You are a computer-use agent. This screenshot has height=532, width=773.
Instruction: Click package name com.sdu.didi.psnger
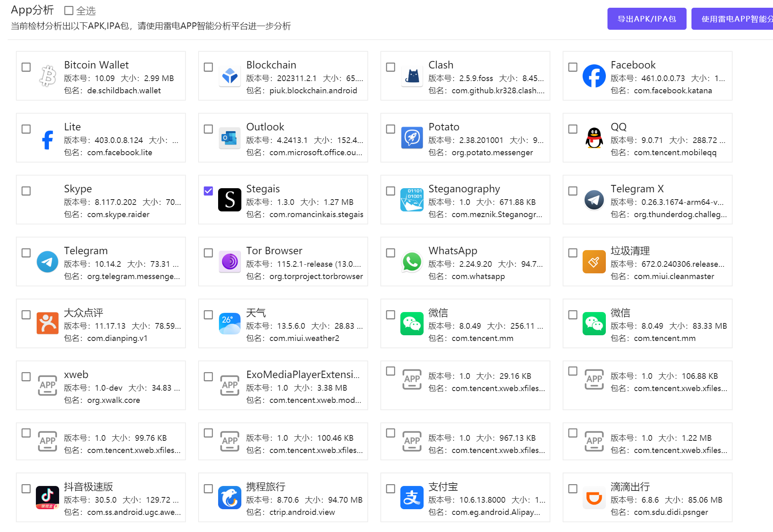click(671, 512)
